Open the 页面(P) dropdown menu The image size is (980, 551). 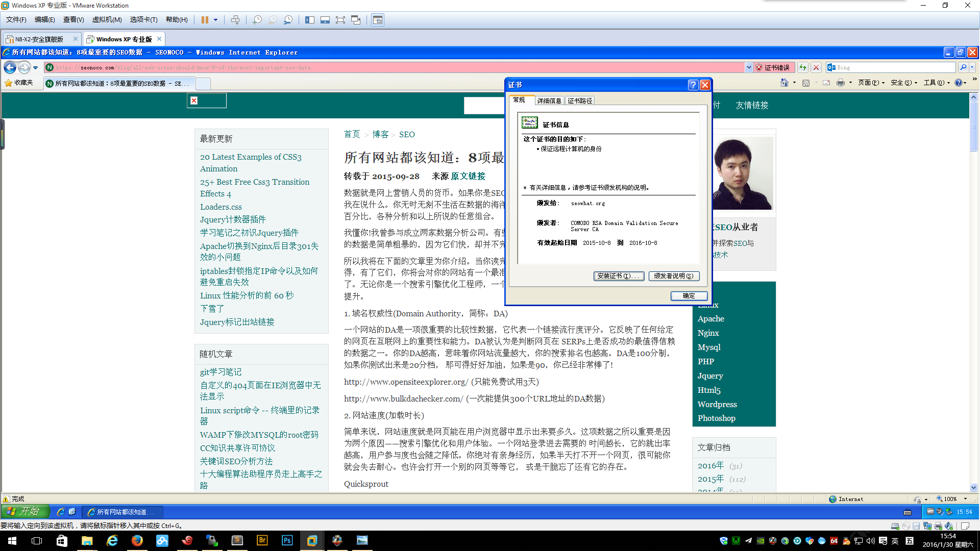(x=871, y=83)
